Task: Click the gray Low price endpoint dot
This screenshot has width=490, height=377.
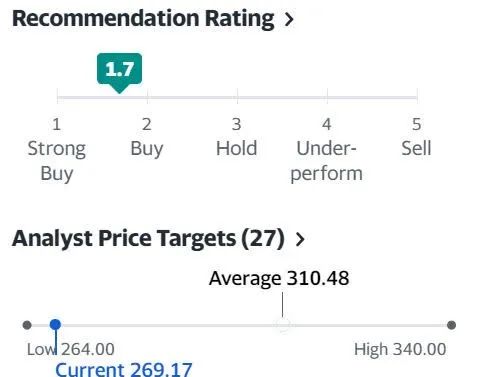Action: pos(27,325)
